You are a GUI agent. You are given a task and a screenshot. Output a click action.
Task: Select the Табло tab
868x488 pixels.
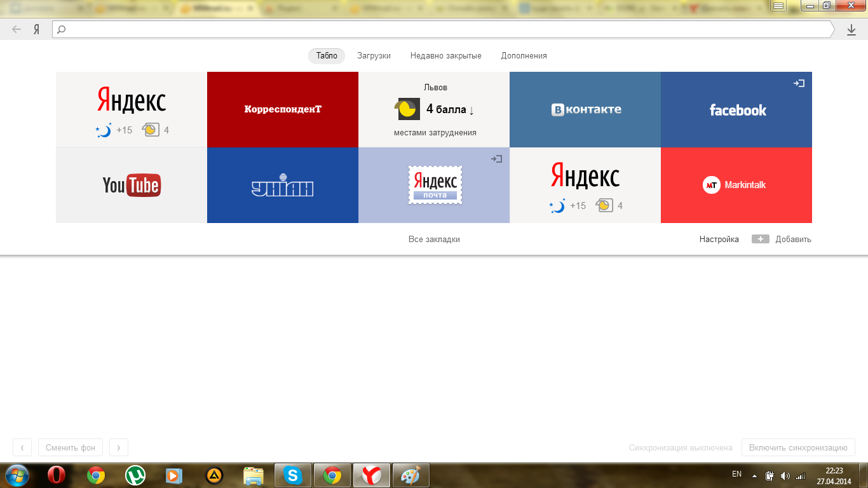[327, 56]
